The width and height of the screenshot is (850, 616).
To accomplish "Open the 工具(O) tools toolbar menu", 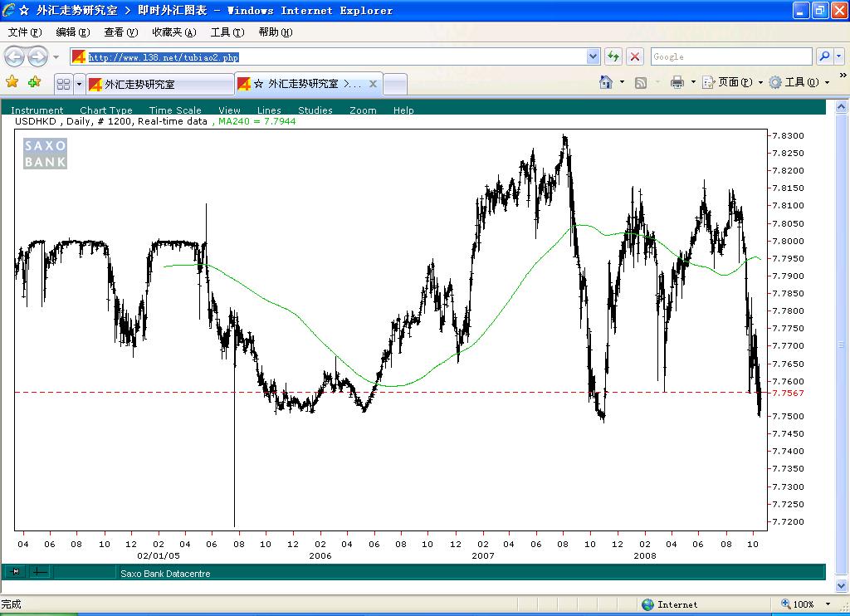I will [799, 82].
